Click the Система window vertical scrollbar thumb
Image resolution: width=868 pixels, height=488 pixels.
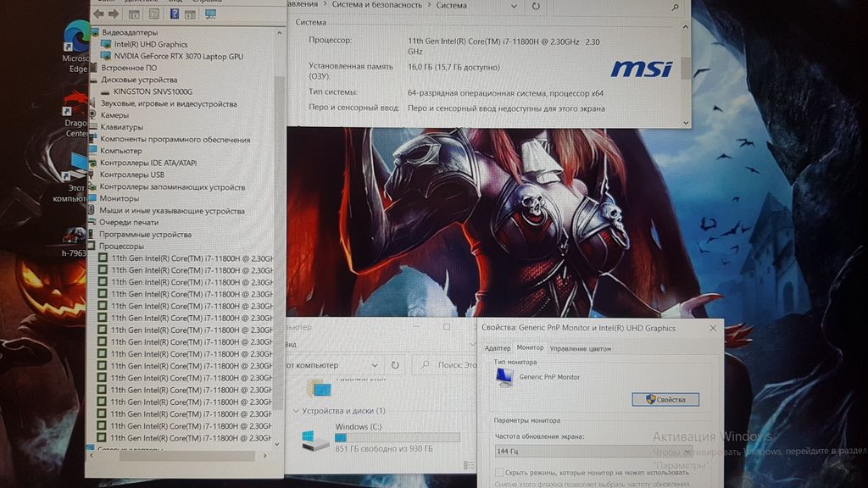(686, 68)
